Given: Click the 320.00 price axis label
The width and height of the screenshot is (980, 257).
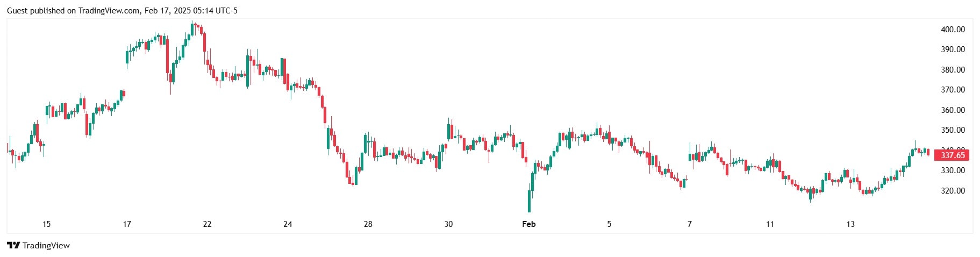Looking at the screenshot, I should point(953,191).
